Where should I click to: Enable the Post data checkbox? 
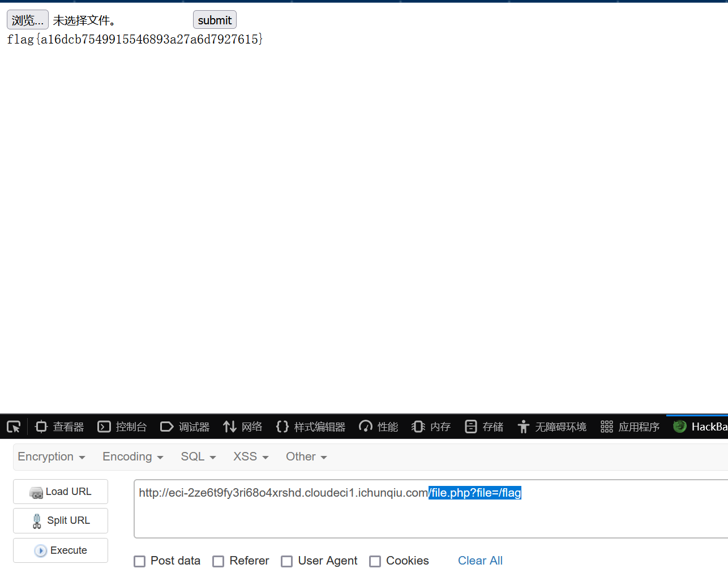coord(139,561)
